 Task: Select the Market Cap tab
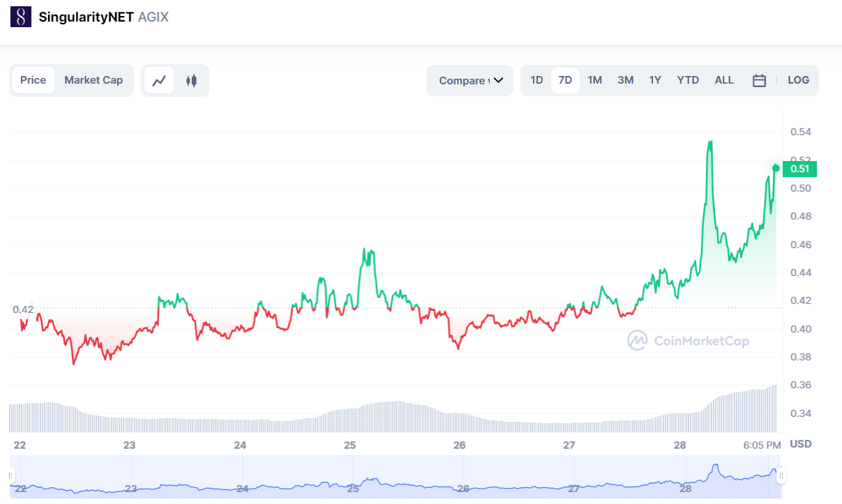(x=93, y=80)
